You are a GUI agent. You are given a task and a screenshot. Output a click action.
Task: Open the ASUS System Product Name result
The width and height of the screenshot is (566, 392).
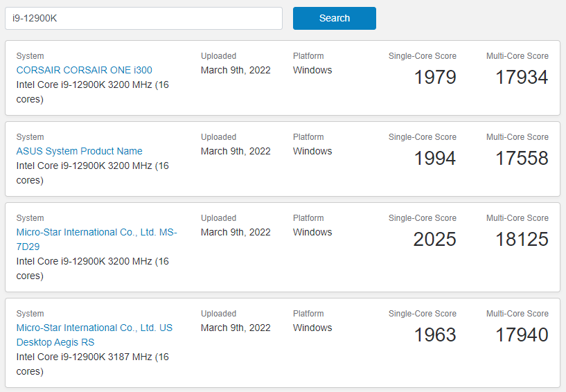79,151
